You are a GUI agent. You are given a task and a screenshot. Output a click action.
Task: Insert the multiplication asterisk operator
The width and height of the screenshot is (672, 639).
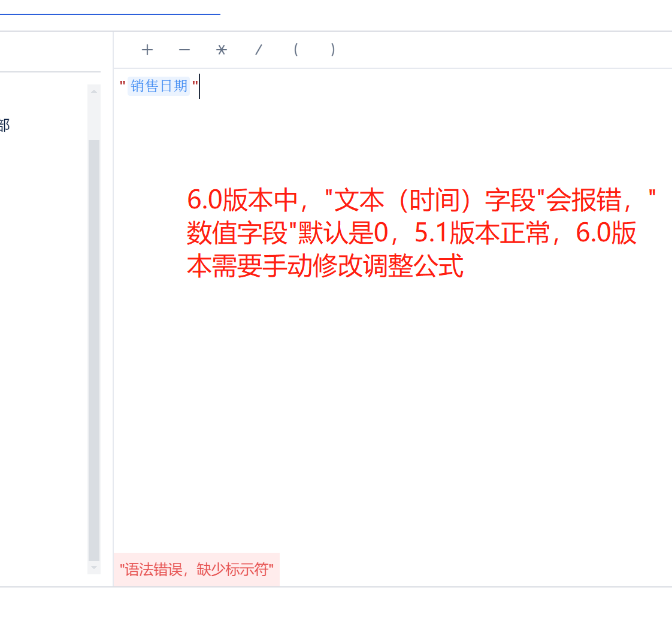pos(221,50)
